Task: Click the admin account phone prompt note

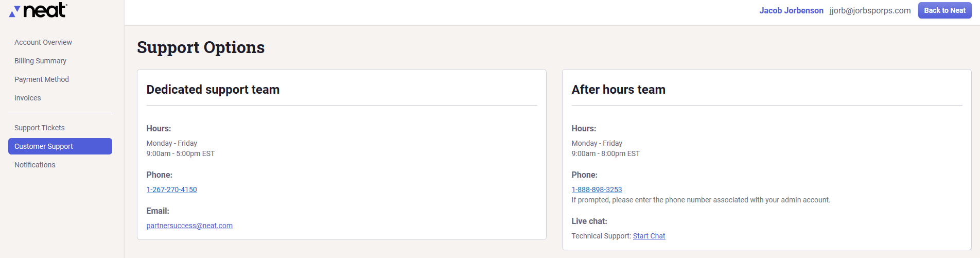Action: 701,200
